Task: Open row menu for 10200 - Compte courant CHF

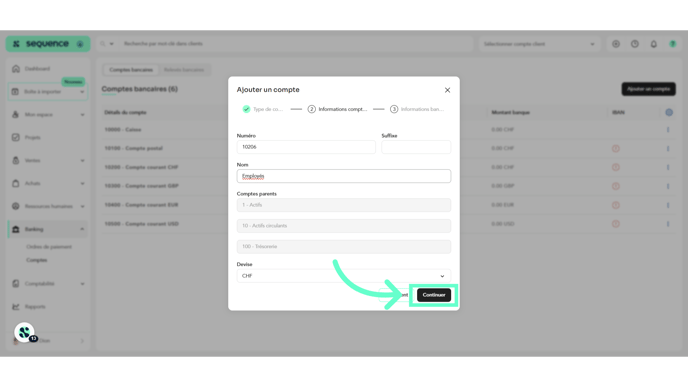Action: coord(668,167)
